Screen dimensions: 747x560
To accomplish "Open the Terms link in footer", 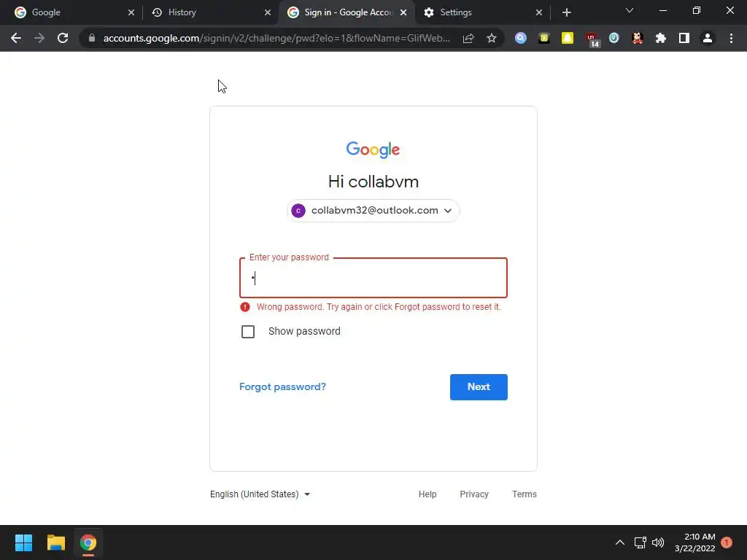I will 524,494.
